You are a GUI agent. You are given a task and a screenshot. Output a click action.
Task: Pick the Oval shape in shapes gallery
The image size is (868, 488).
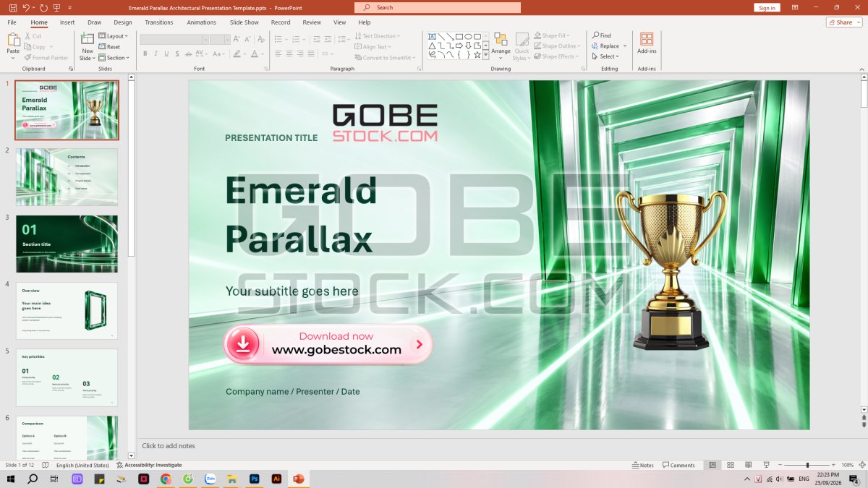click(468, 36)
